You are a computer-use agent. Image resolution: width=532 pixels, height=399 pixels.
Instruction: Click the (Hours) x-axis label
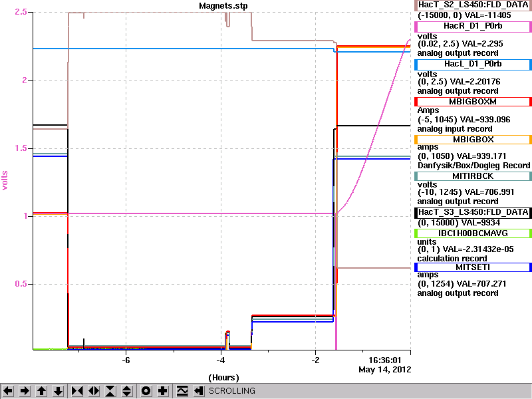pyautogui.click(x=223, y=378)
